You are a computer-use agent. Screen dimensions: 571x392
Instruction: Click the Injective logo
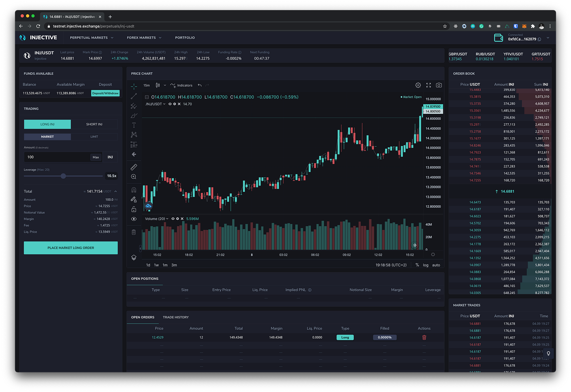38,37
